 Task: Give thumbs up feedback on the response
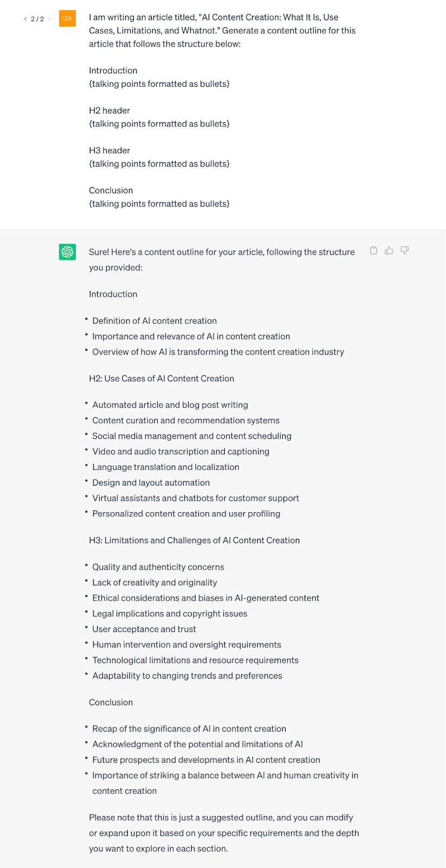[x=389, y=250]
